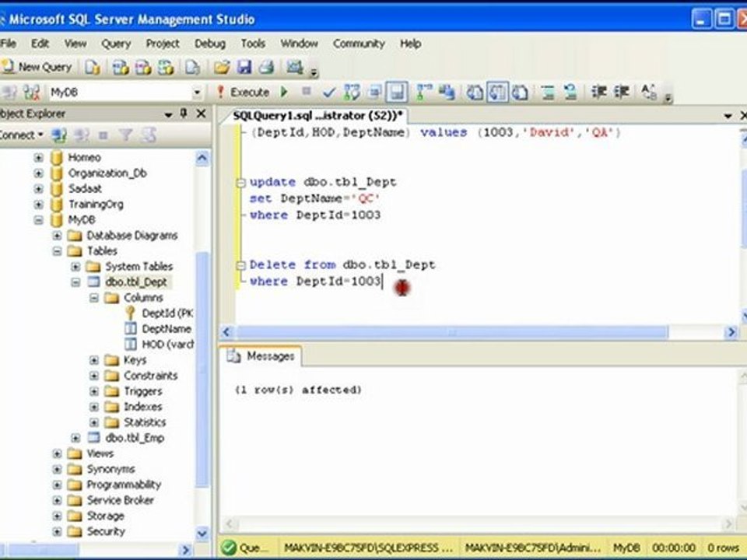The image size is (747, 560).
Task: Toggle Object Explorer auto-hide pin
Action: 184,114
